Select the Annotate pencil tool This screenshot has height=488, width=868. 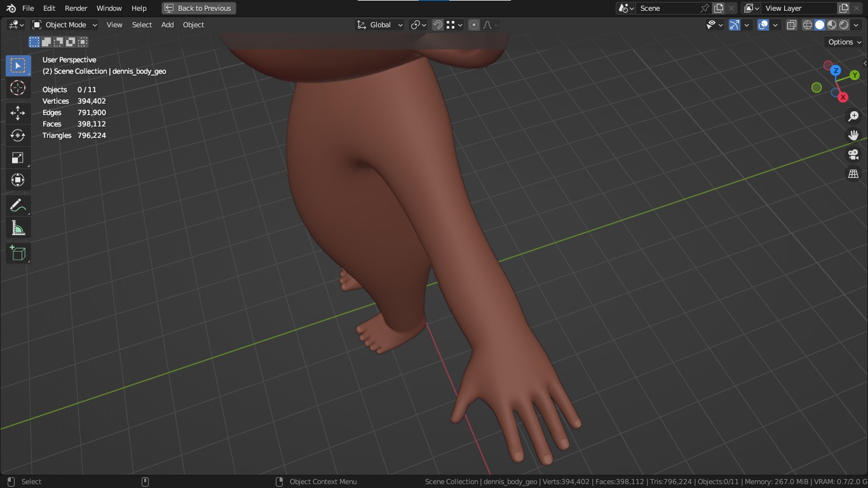click(x=18, y=205)
